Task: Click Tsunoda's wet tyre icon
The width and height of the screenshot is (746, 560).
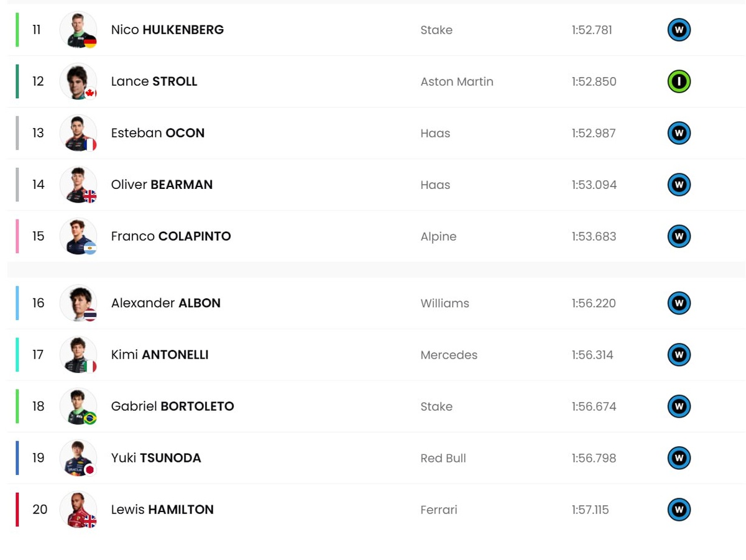Action: [679, 458]
